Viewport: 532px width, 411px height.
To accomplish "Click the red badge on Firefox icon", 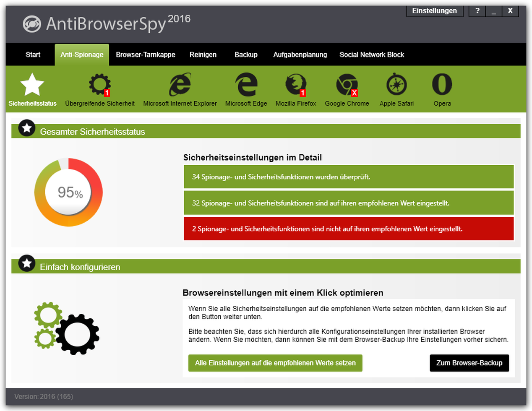I will coord(303,93).
